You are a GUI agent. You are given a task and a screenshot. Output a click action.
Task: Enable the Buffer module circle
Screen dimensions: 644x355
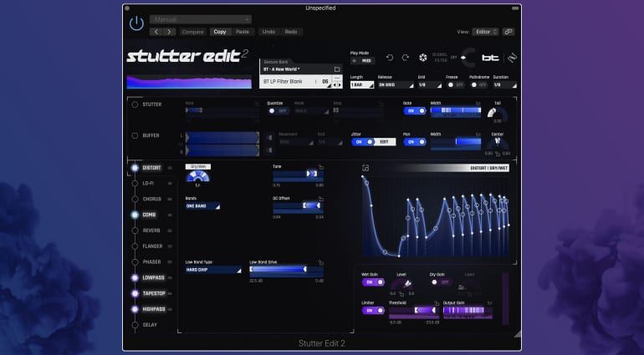pos(135,135)
